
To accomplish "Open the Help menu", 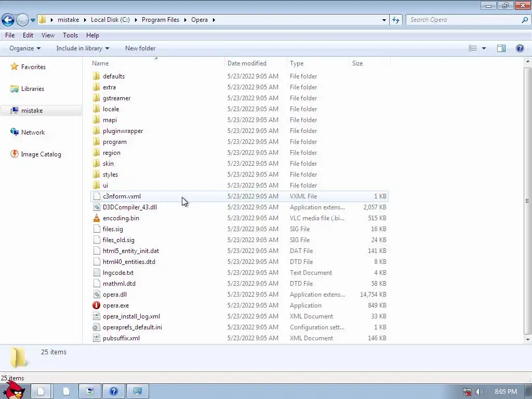I will [x=92, y=35].
